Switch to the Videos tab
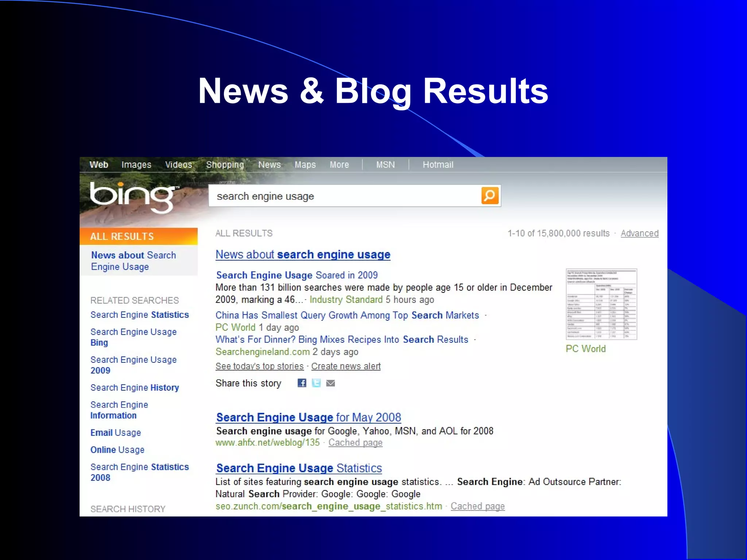 pyautogui.click(x=179, y=165)
